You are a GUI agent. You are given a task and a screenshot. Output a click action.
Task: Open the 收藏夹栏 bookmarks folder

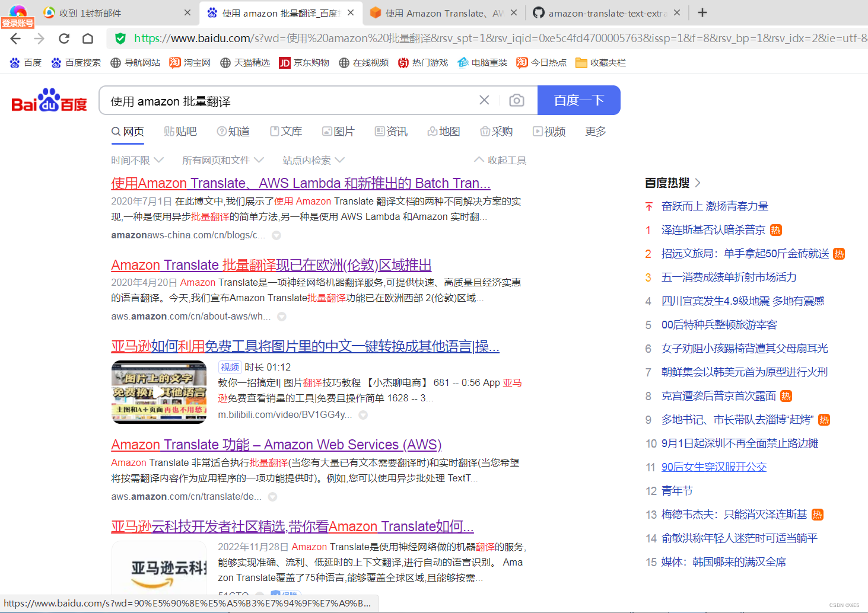point(601,62)
